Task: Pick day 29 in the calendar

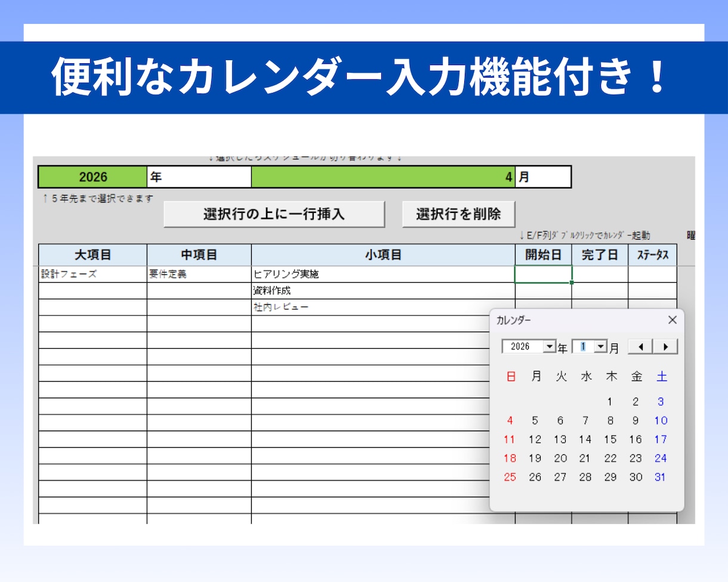Action: click(610, 477)
